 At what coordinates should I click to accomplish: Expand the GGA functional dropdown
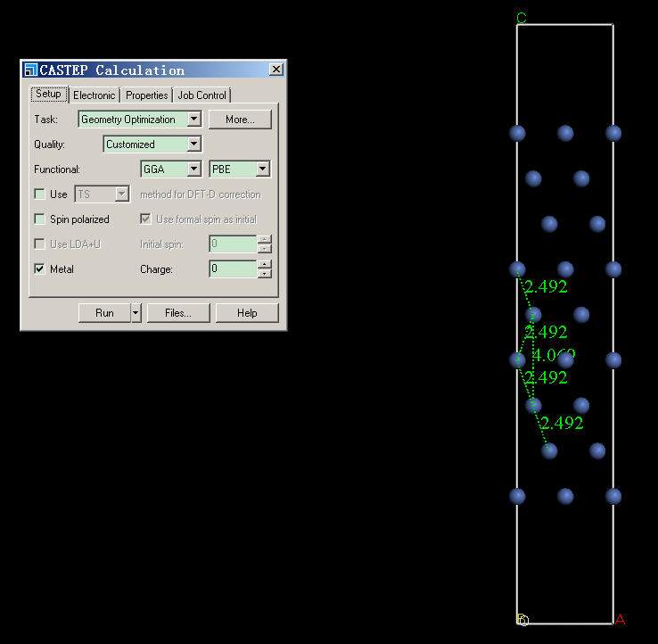(193, 169)
